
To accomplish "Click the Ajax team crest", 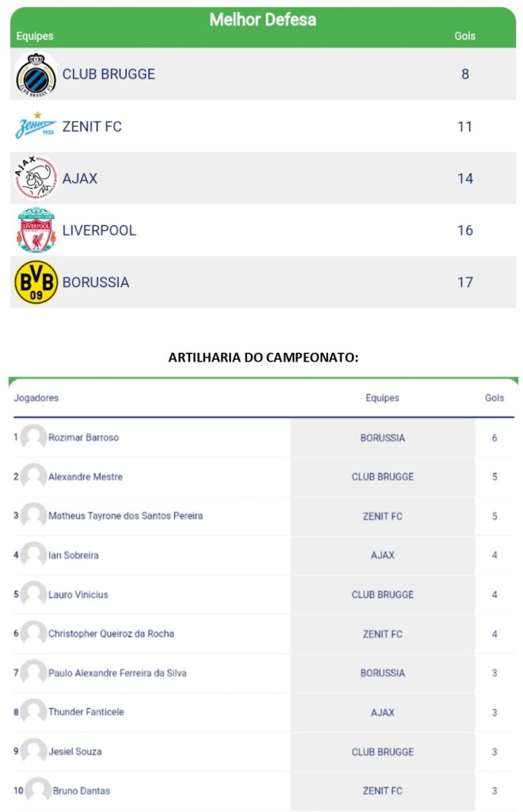I will [36, 178].
